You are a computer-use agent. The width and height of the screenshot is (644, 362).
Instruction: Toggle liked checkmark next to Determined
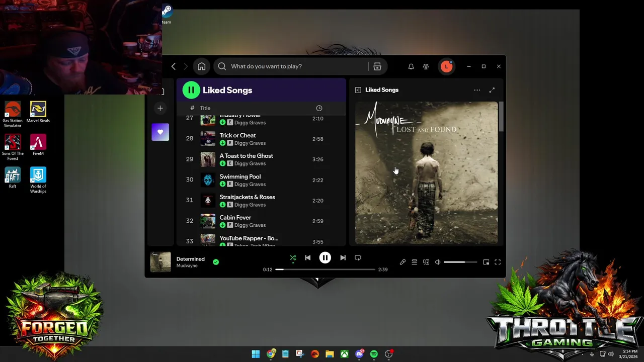216,262
